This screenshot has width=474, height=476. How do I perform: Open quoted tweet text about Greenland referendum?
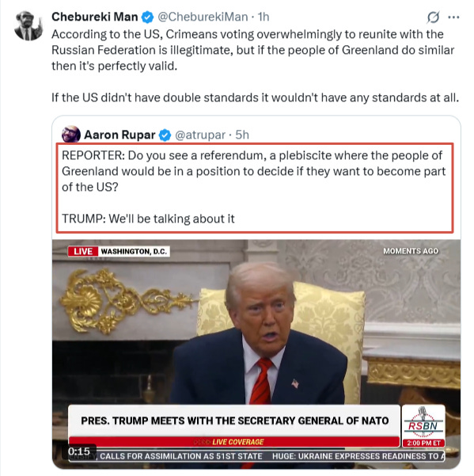254,187
